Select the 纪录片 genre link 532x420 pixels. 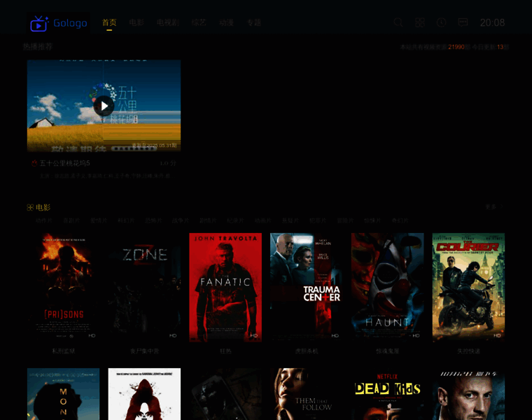[x=235, y=220]
